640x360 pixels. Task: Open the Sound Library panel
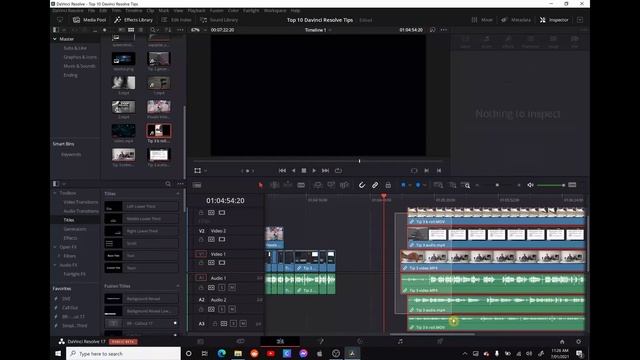tap(219, 20)
